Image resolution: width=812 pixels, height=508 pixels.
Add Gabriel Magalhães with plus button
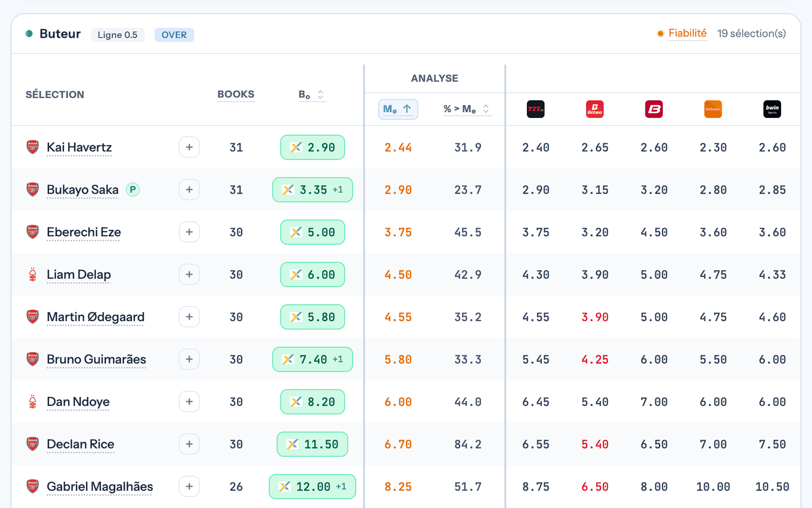[x=189, y=487]
